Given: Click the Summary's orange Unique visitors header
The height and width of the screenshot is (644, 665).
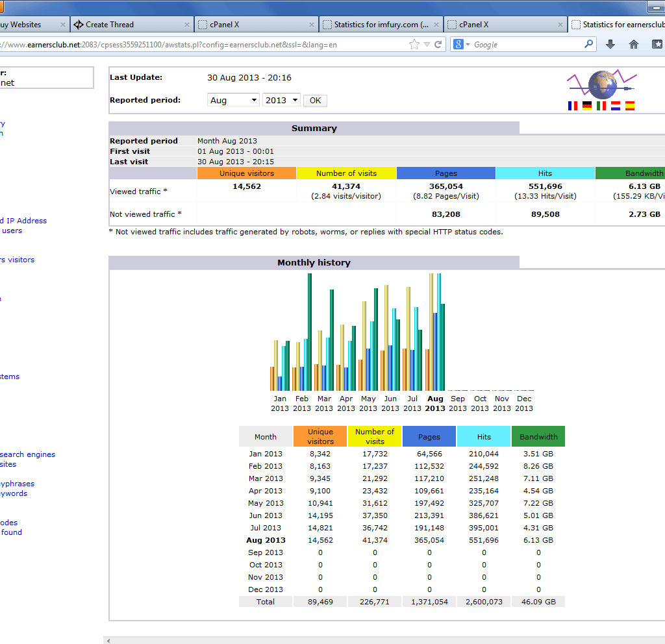Looking at the screenshot, I should [247, 173].
